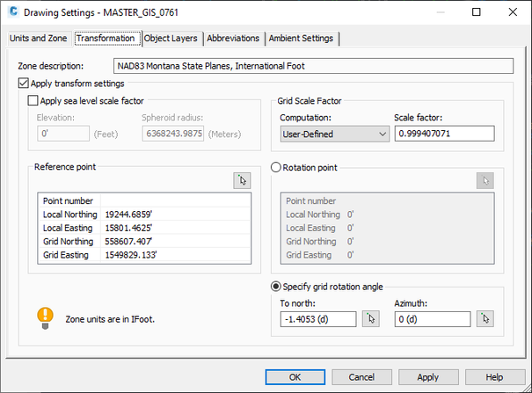Switch to Units and Zone tab
Viewport: 532px width, 393px height.
coord(39,39)
